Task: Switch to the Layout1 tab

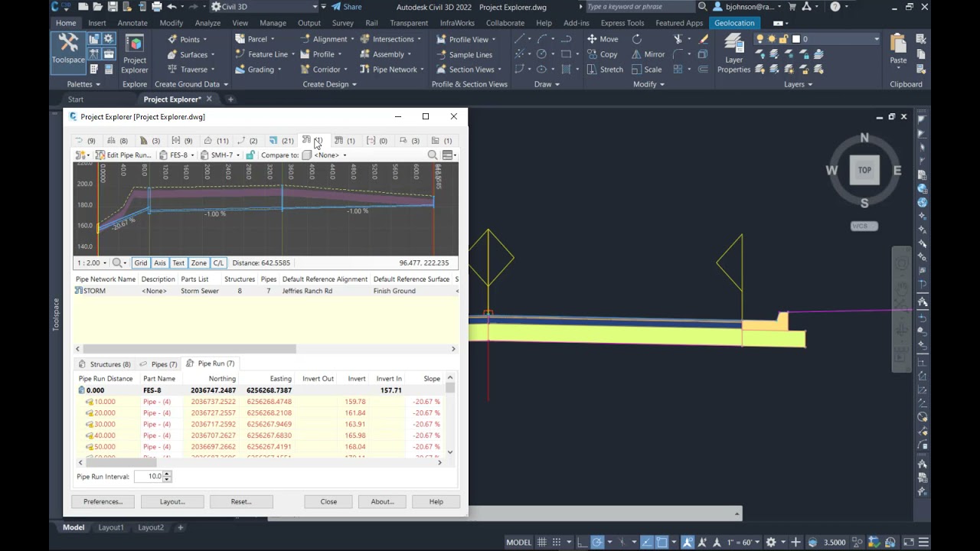Action: (111, 527)
